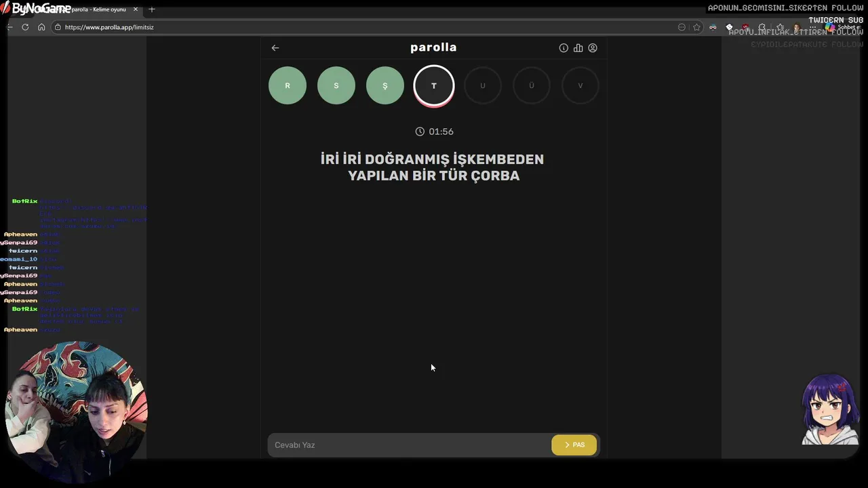Reload the page in the browser

pos(25,27)
